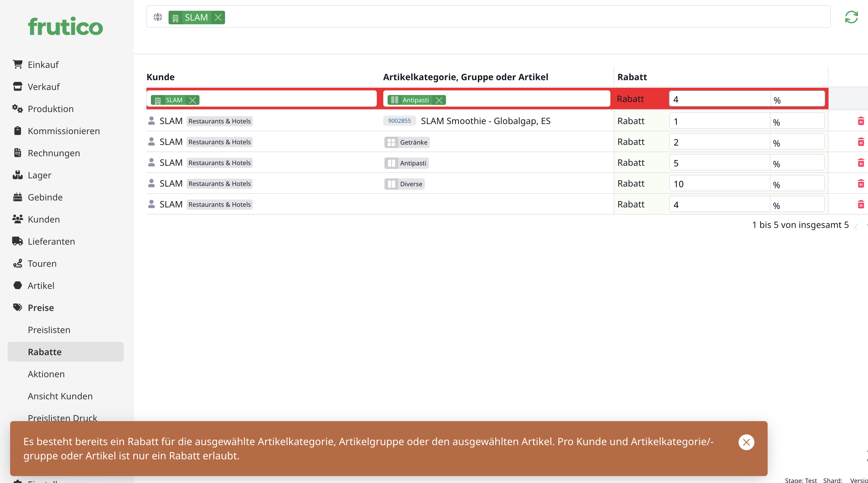
Task: Click the Artikelkategorie field with Antipasti
Action: coord(526,99)
